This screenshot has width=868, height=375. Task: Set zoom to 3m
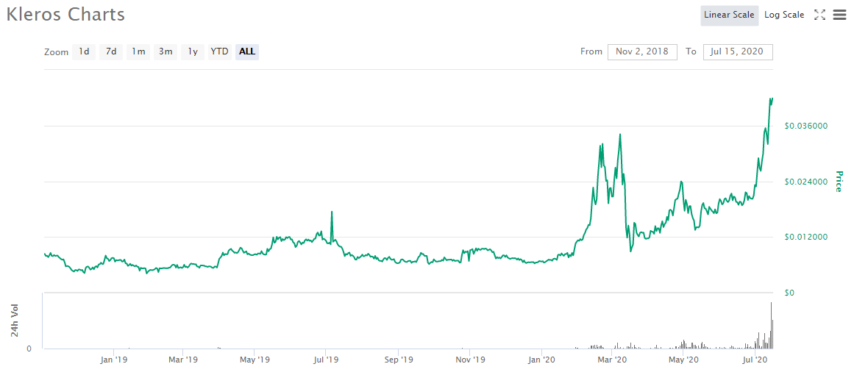tap(166, 52)
